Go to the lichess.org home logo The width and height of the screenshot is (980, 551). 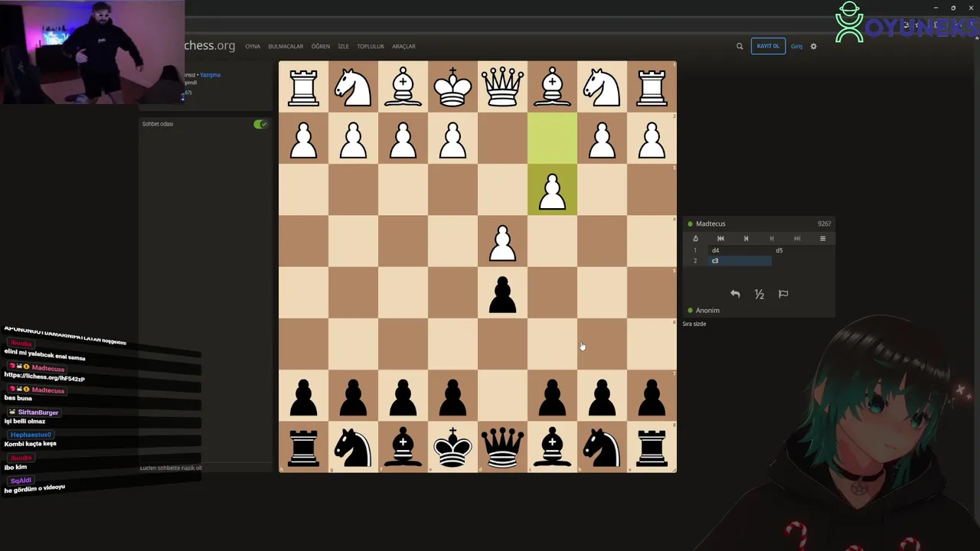click(x=209, y=45)
